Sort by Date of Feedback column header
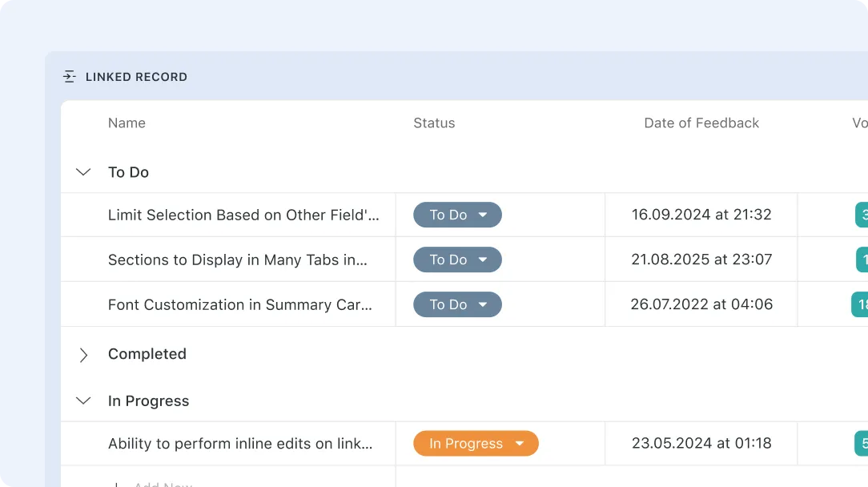868x487 pixels. point(701,123)
